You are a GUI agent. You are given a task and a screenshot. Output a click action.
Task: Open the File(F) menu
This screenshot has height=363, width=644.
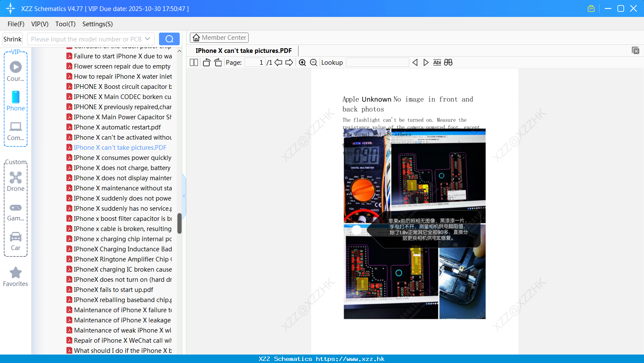point(16,24)
